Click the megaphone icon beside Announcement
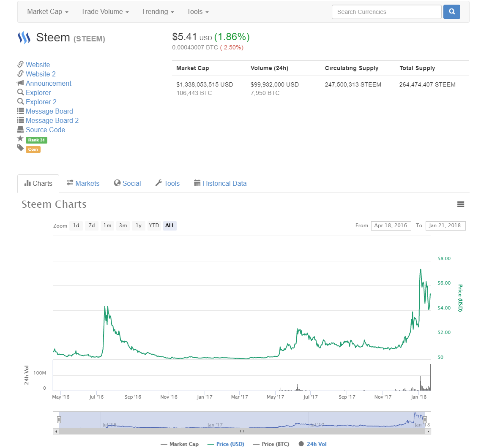 [x=20, y=83]
